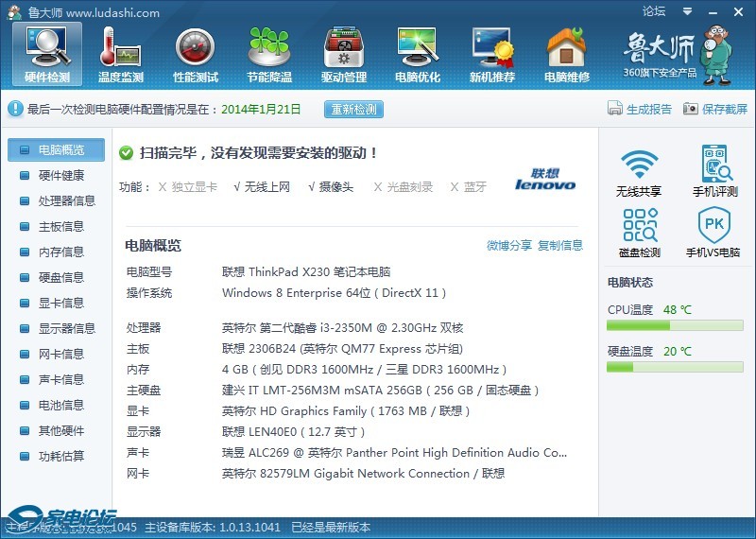Viewport: 756px width, 539px height.
Task: Open 无线共享 WiFi sharing tool
Action: (x=639, y=172)
